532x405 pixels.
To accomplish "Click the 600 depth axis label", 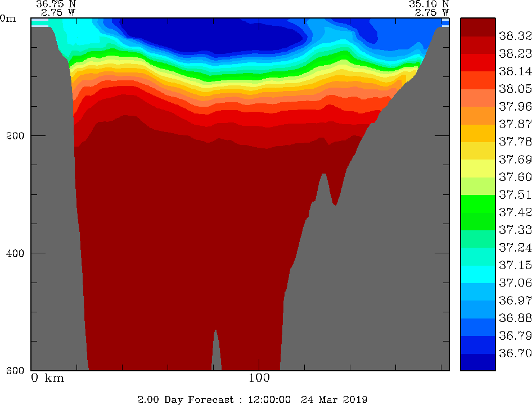I will click(15, 370).
